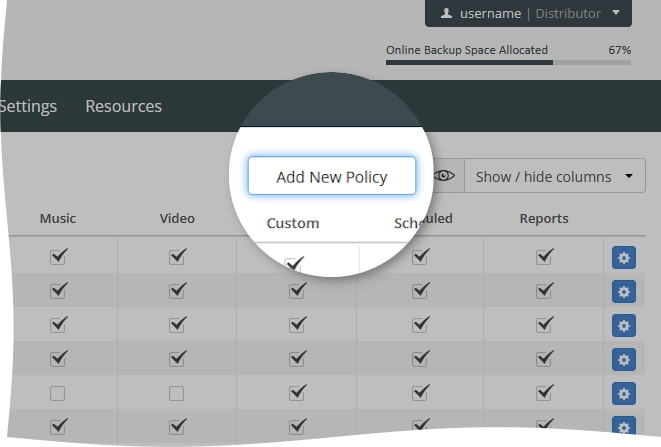Image resolution: width=661 pixels, height=447 pixels.
Task: Click the Reports column header
Action: 544,218
